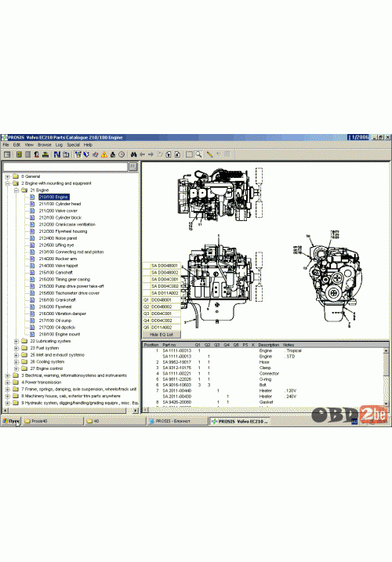392x562 pixels.
Task: Expand the 27 Engine control folder
Action: click(16, 368)
